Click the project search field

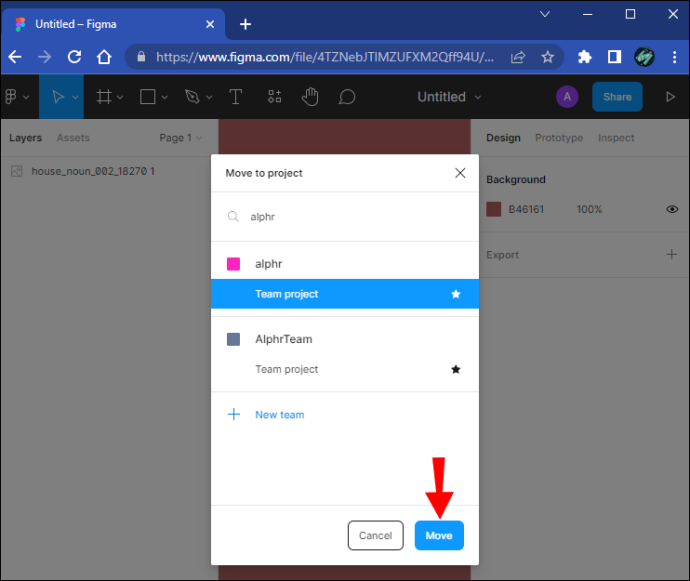(345, 217)
